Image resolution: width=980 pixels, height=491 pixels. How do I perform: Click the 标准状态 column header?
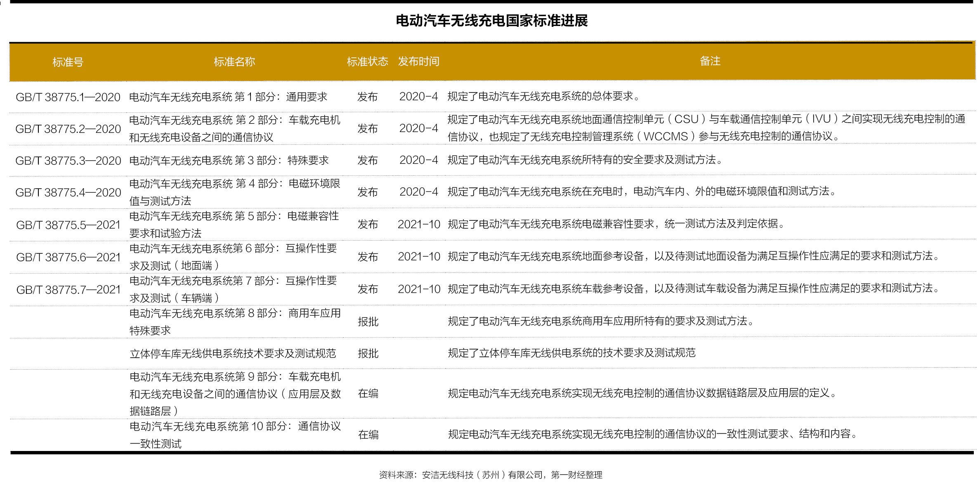coord(367,62)
